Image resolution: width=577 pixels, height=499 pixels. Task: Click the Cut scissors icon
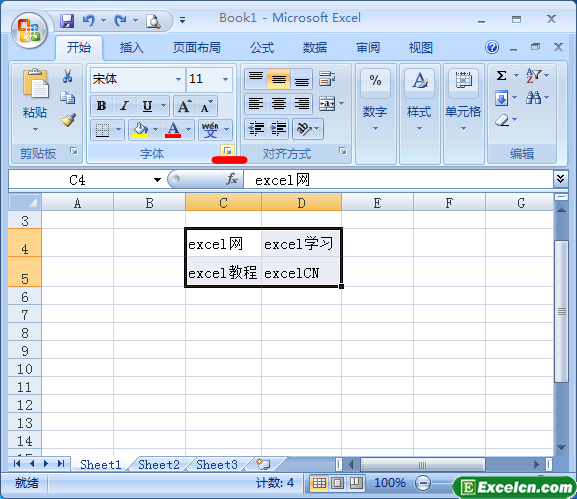pos(67,76)
